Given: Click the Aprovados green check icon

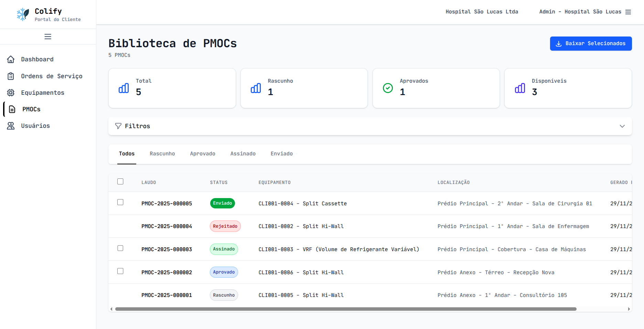Looking at the screenshot, I should 388,88.
